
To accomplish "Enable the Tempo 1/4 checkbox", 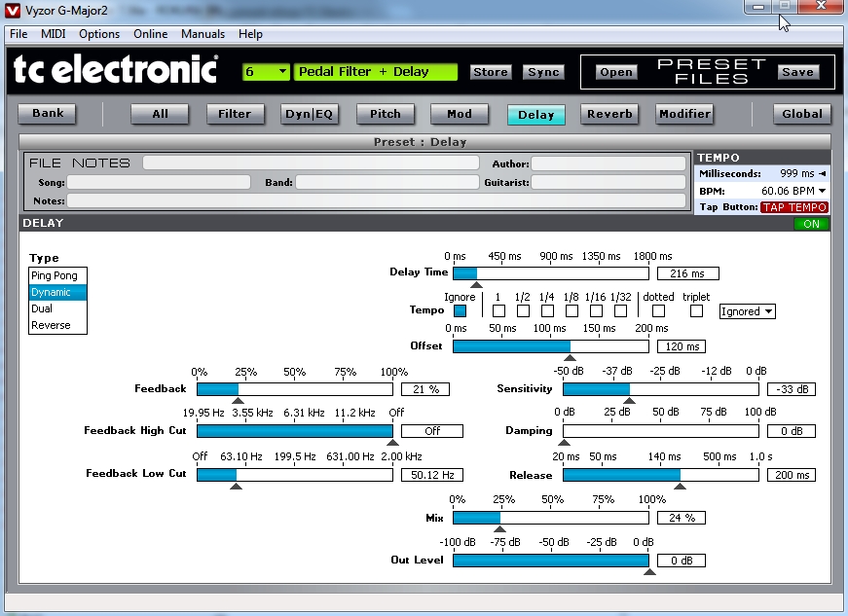I will (x=547, y=311).
